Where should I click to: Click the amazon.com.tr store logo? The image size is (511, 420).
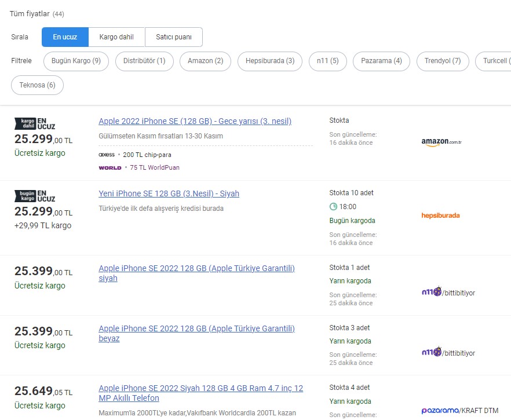[x=441, y=142]
